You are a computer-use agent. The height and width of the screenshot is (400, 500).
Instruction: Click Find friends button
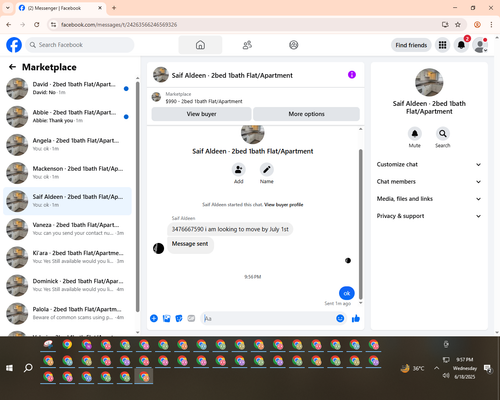(411, 45)
